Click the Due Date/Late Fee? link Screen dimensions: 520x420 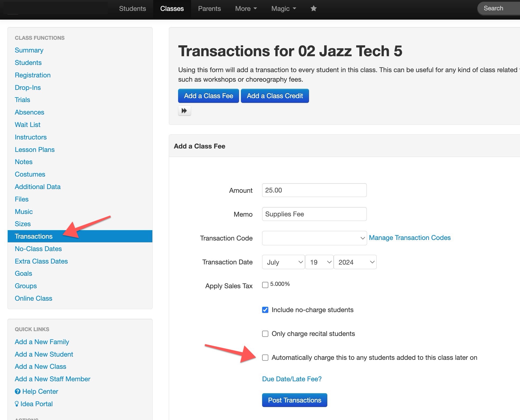pos(292,379)
